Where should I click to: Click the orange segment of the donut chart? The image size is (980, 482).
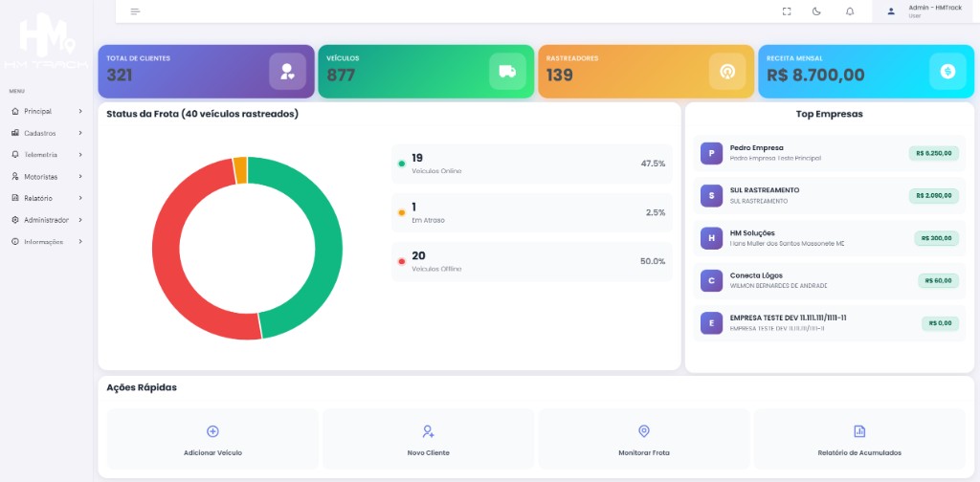(x=240, y=170)
